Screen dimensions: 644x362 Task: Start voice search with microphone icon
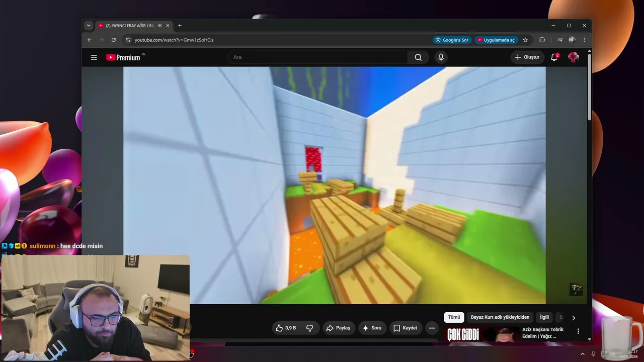click(x=441, y=57)
